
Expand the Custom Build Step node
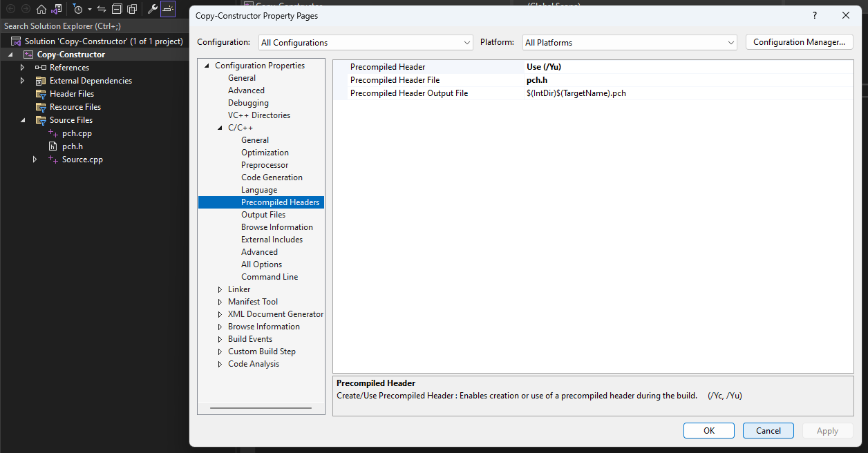click(x=220, y=351)
